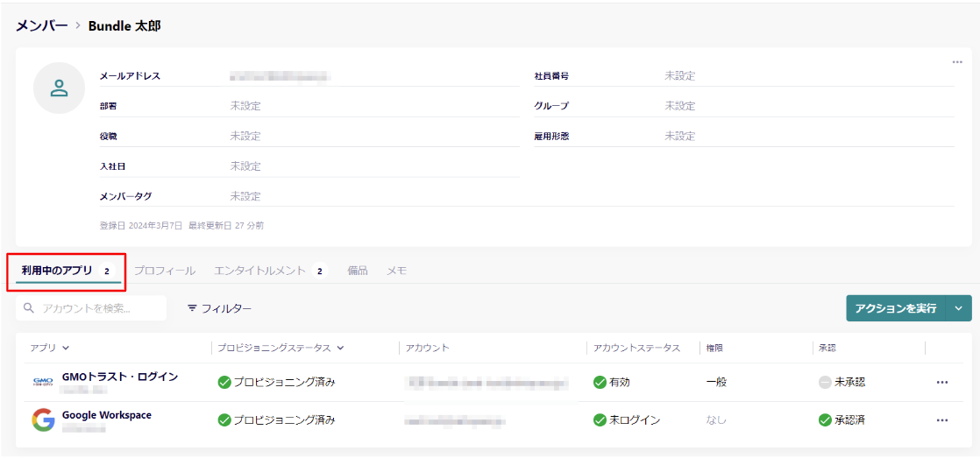Open the フィルター button
Screen dimensions: 980x458
point(219,308)
